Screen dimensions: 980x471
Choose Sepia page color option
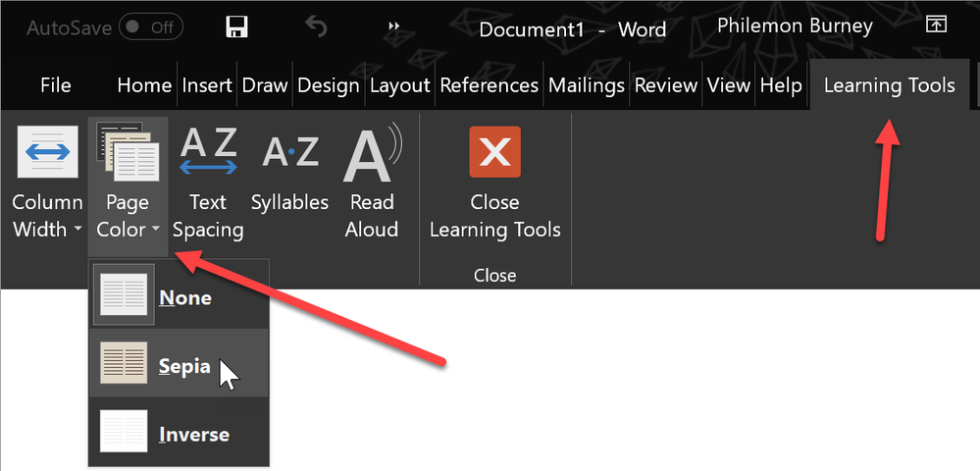point(180,363)
